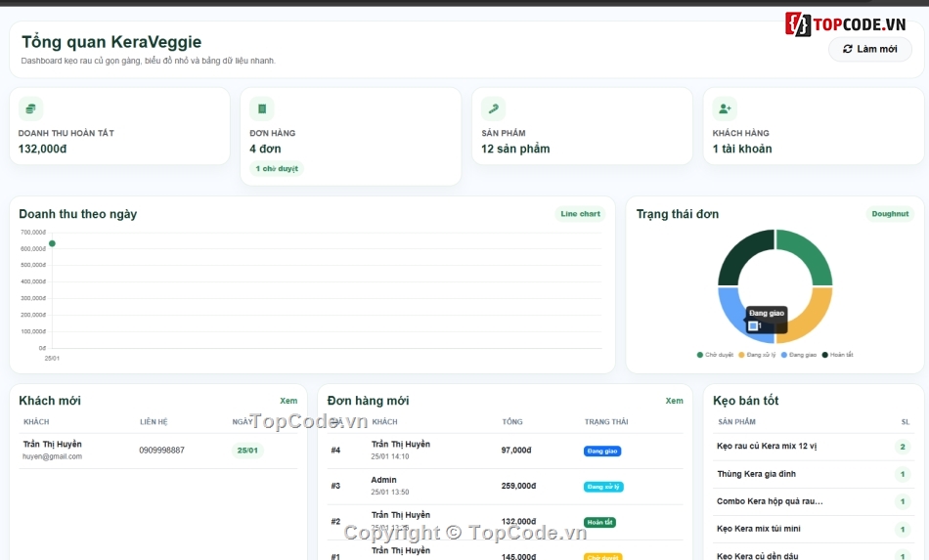Open Xem link in Đơn hàng mới panel
Viewport: 929px width, 560px height.
pyautogui.click(x=674, y=401)
